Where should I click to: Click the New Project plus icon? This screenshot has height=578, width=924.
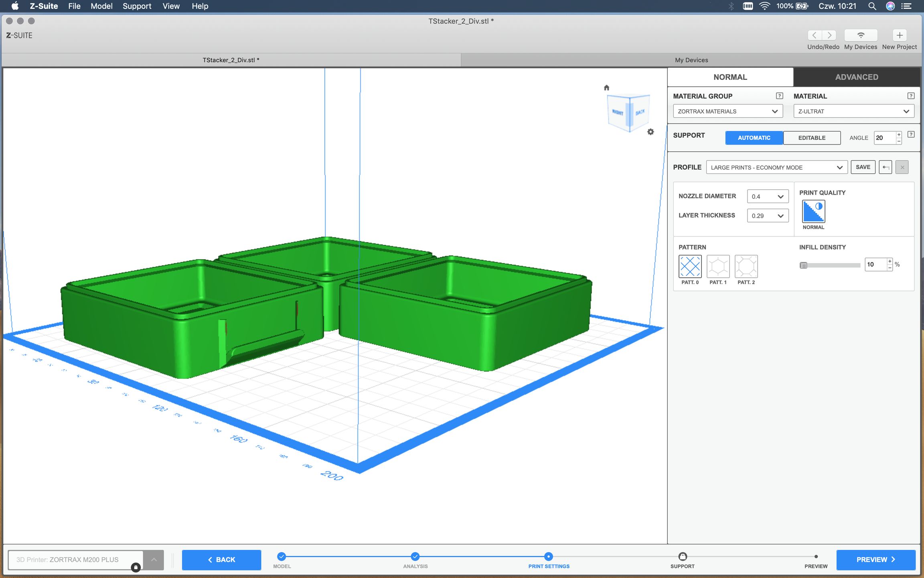click(x=900, y=35)
